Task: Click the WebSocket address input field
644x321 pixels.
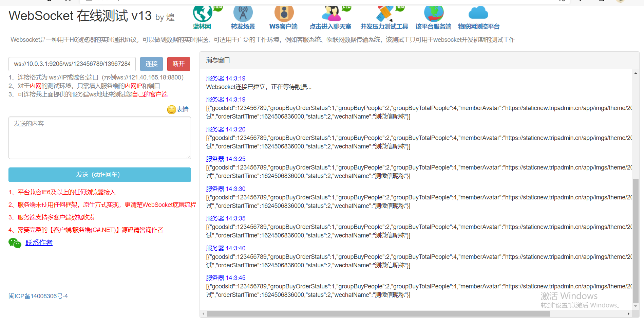Action: pyautogui.click(x=72, y=64)
